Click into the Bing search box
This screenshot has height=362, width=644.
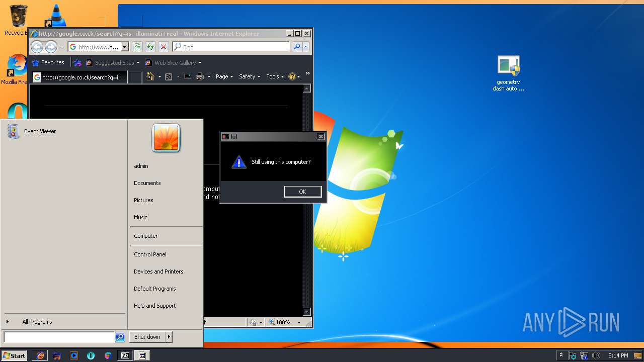[231, 47]
